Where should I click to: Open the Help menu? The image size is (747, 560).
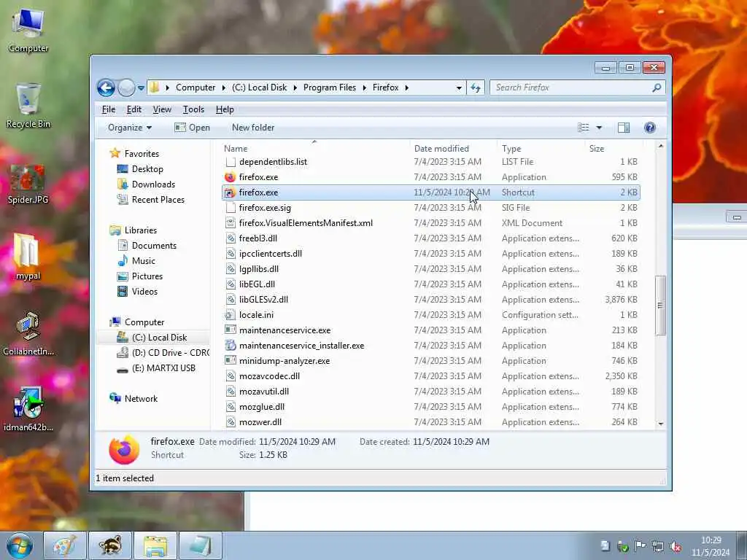click(225, 109)
